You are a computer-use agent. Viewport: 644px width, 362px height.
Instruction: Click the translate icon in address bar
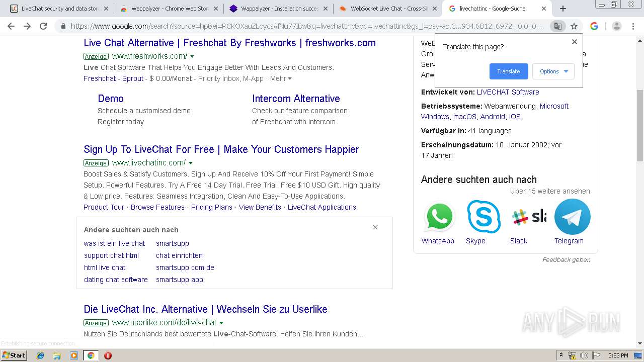(557, 26)
